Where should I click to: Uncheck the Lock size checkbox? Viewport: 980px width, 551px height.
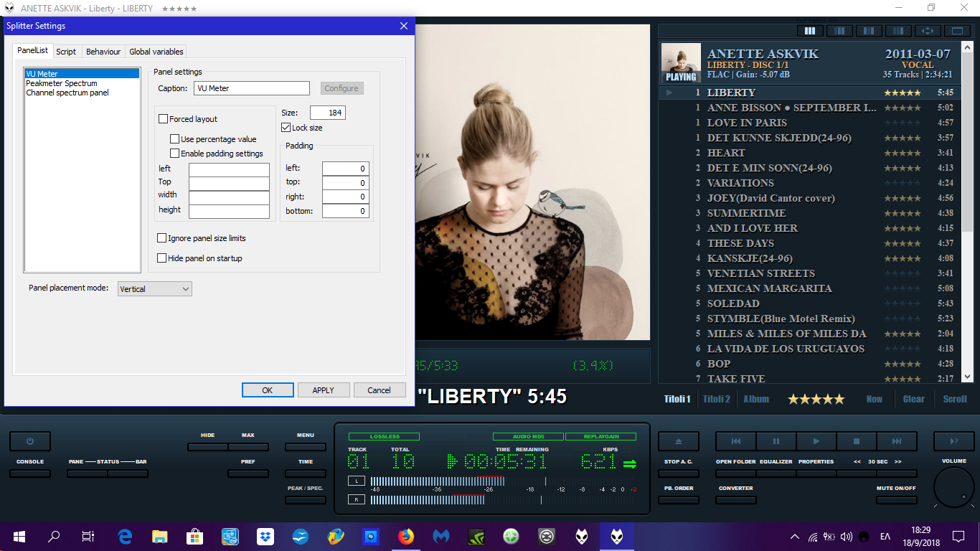pos(286,128)
